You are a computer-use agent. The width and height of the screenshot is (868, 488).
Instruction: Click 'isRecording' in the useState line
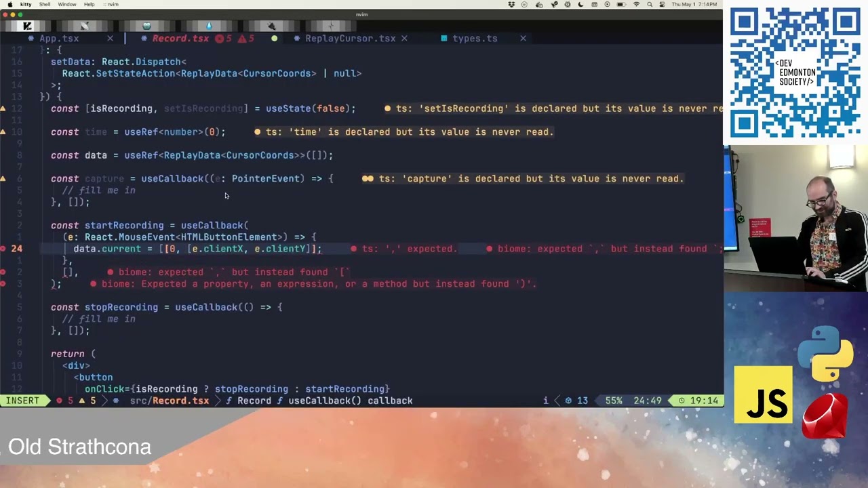click(x=121, y=108)
